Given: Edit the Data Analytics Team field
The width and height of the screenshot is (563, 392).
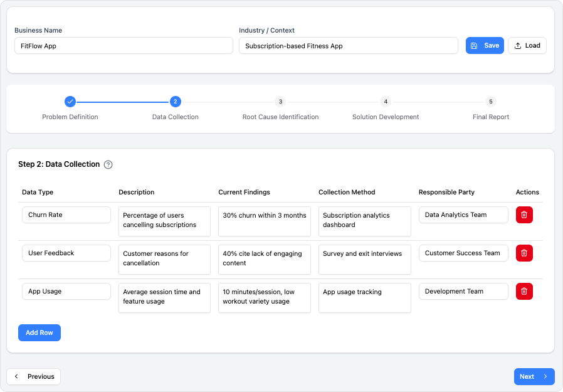Looking at the screenshot, I should click(x=463, y=215).
